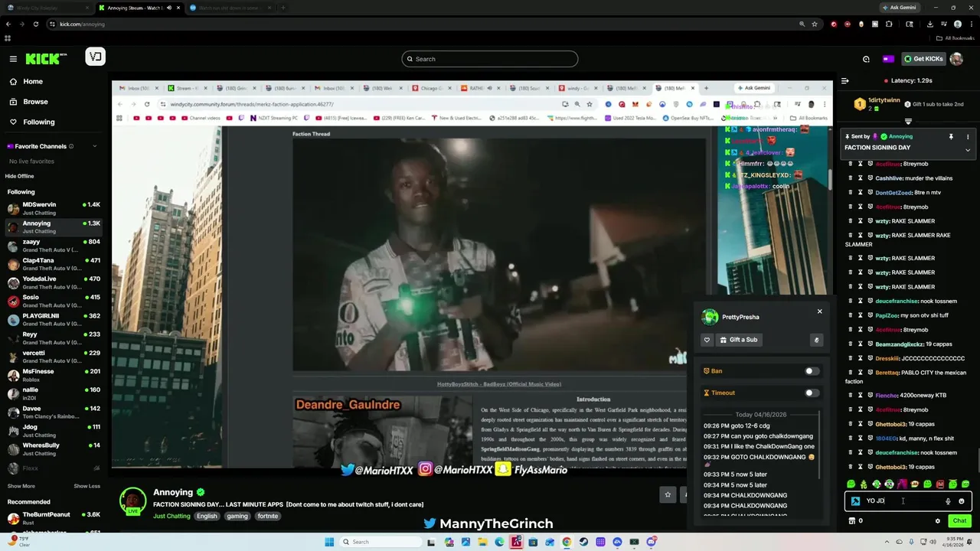The width and height of the screenshot is (980, 551).
Task: Collapse the chat panel arrow icon
Action: [x=844, y=80]
